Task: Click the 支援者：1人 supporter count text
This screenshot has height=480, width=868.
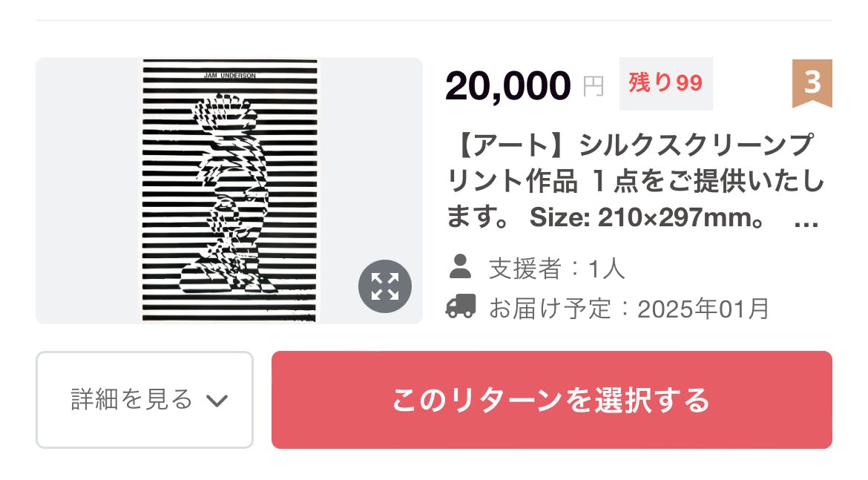Action: [556, 268]
